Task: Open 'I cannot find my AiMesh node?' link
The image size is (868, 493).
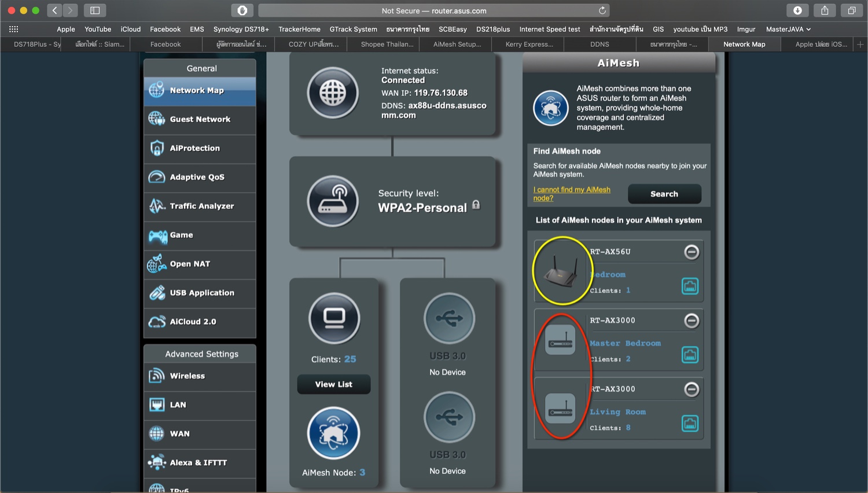Action: [x=572, y=194]
